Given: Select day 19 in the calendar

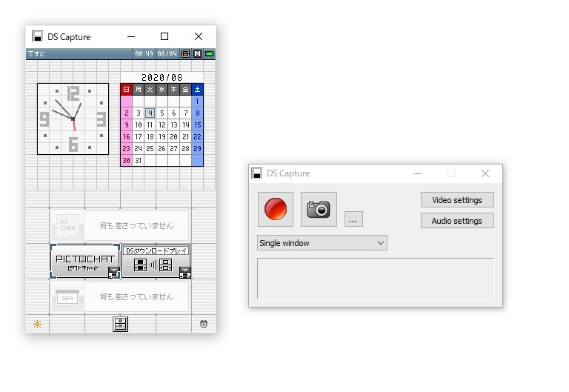Looking at the screenshot, I should [x=162, y=137].
